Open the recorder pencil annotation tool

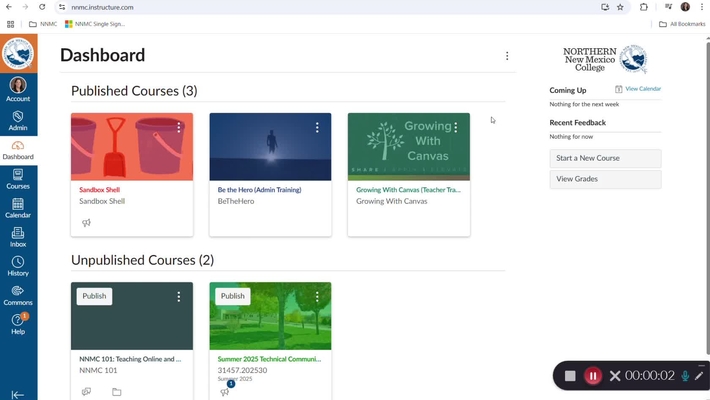pos(699,376)
